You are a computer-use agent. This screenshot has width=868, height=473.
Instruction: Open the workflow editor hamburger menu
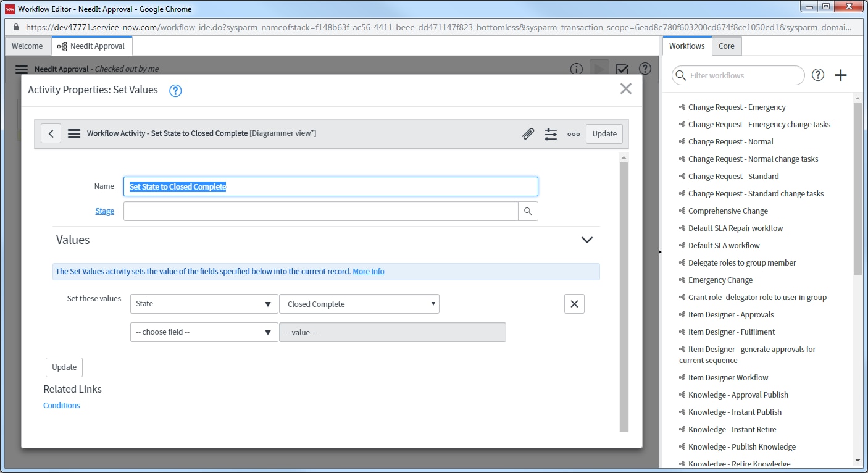click(22, 69)
